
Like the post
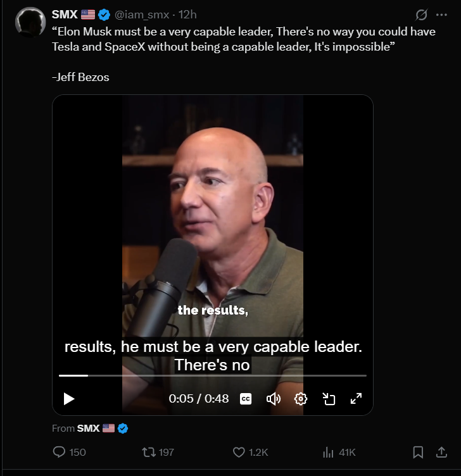click(x=239, y=452)
